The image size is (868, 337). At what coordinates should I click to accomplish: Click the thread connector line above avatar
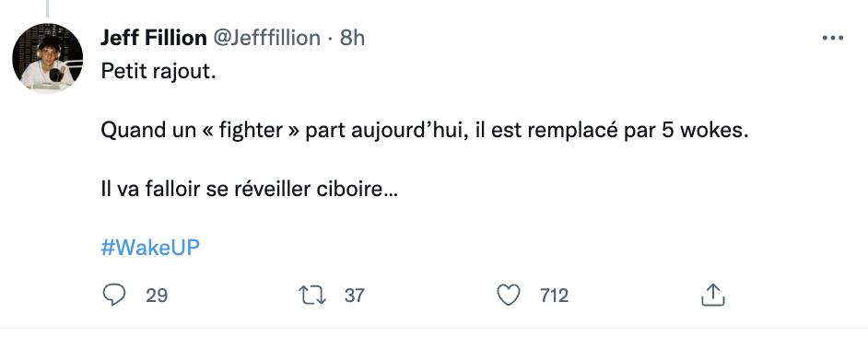[48, 7]
